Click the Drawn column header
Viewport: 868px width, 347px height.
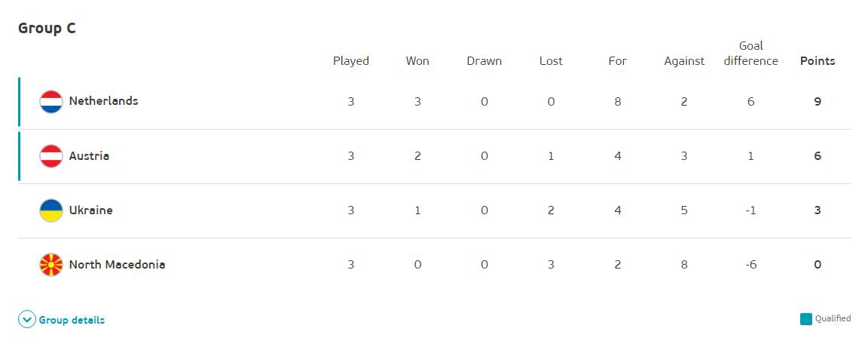tap(484, 61)
